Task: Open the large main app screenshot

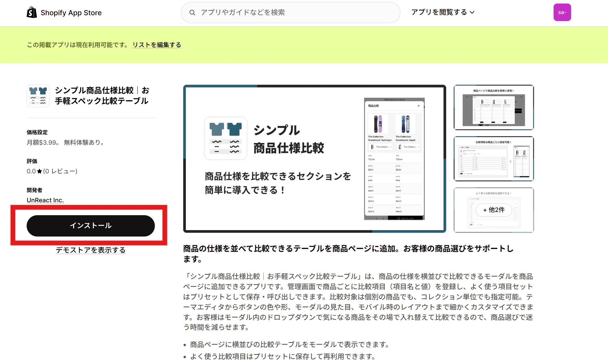Action: coord(315,159)
